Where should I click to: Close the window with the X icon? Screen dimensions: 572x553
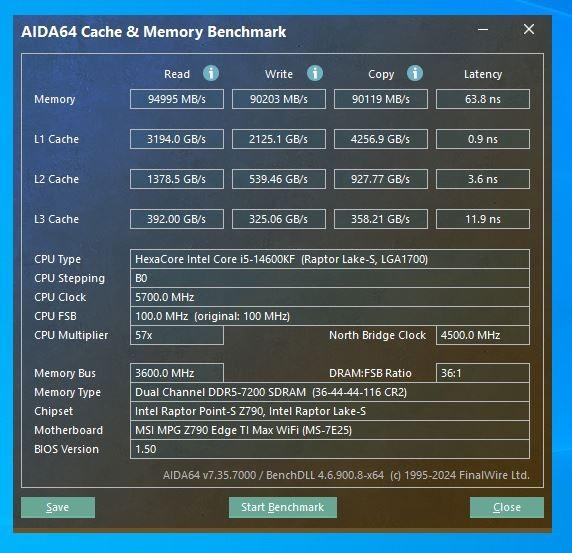529,29
